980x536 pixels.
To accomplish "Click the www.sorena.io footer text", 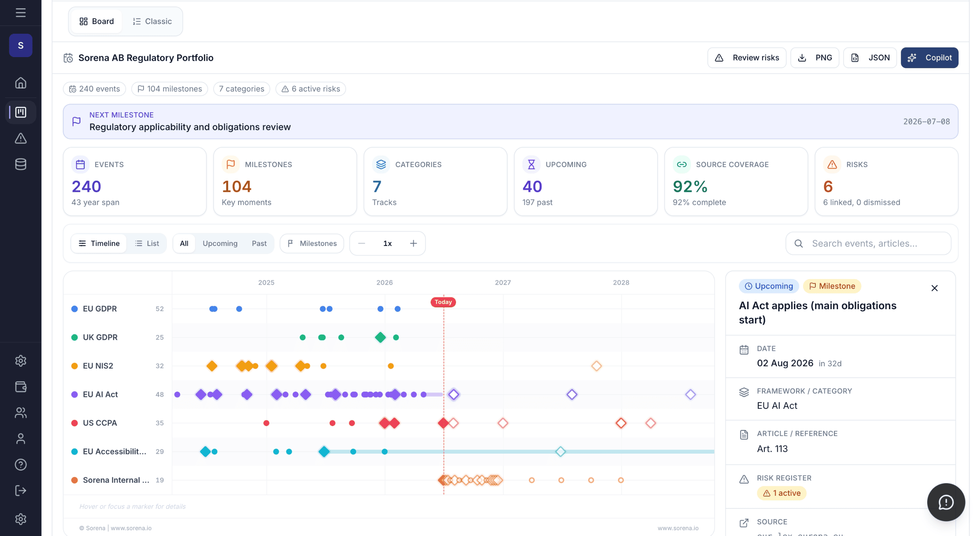I will tap(678, 528).
